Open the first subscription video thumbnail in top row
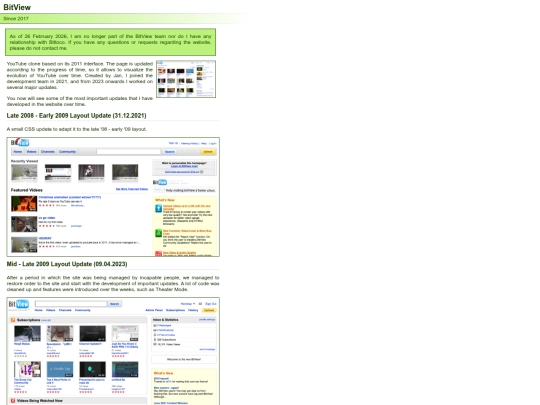 27,334
